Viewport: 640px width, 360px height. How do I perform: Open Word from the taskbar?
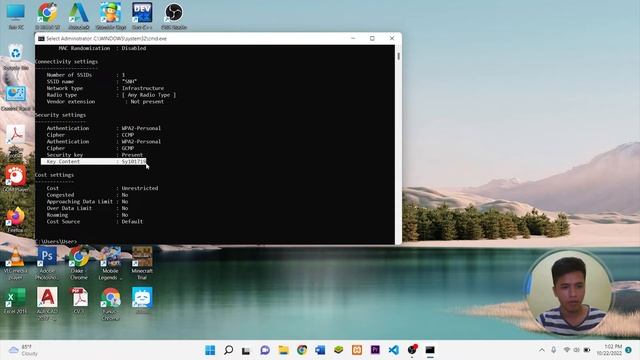[x=320, y=350]
